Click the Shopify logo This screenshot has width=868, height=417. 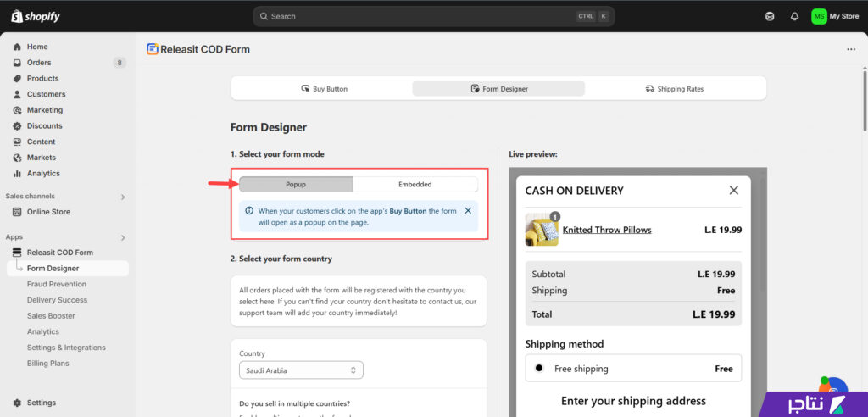click(x=36, y=16)
